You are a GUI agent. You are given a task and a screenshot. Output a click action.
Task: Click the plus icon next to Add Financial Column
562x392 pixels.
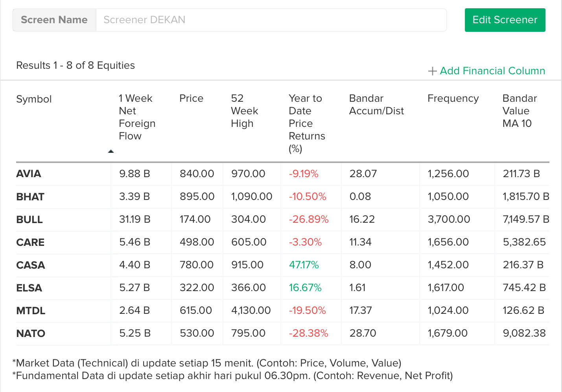[x=432, y=71]
